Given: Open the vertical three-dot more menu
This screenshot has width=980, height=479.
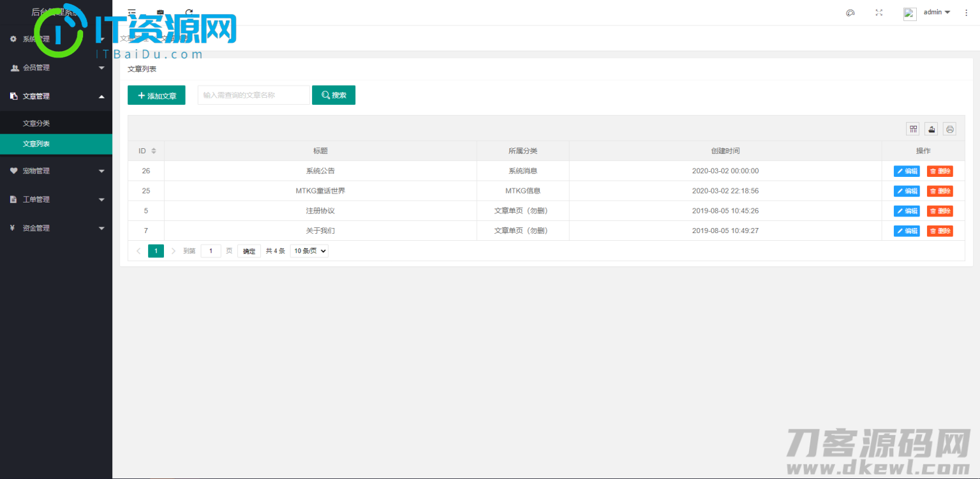Looking at the screenshot, I should 966,13.
